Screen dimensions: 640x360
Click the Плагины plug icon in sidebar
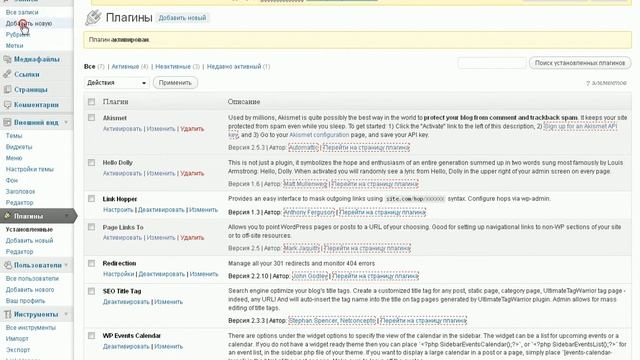point(7,216)
